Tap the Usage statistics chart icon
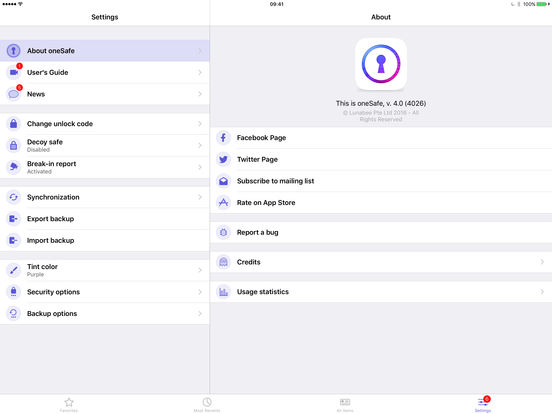Screen dimensions: 552x414 (223, 292)
